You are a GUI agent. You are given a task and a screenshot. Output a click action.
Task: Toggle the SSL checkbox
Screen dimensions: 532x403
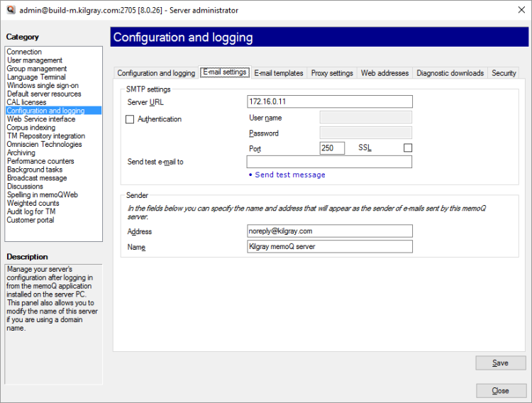407,148
